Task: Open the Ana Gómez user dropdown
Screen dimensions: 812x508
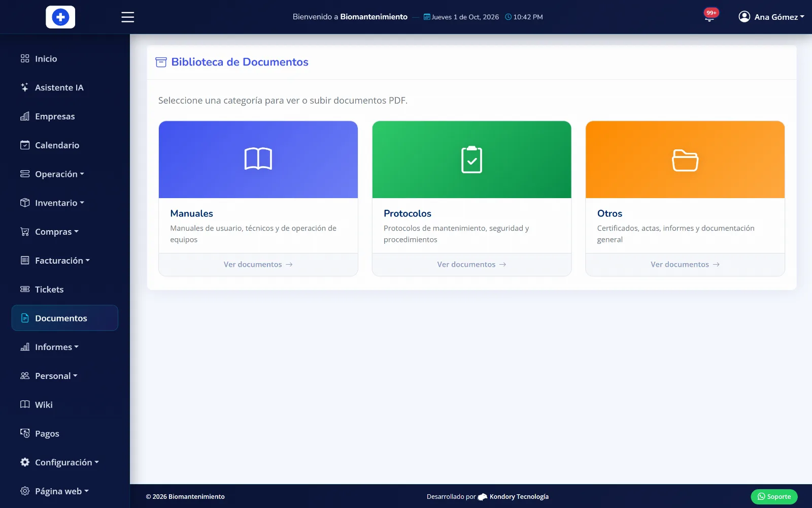Action: (771, 17)
